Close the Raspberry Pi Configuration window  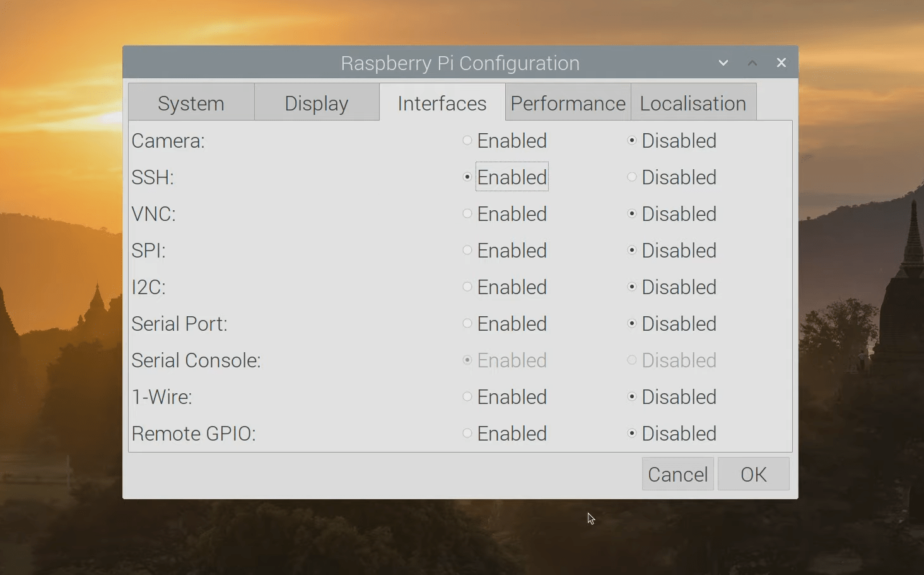781,62
